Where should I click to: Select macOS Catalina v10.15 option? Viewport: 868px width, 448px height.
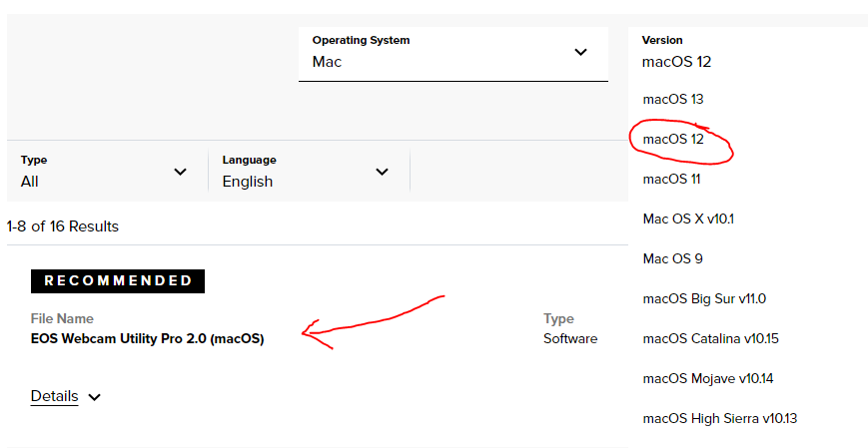pyautogui.click(x=710, y=338)
